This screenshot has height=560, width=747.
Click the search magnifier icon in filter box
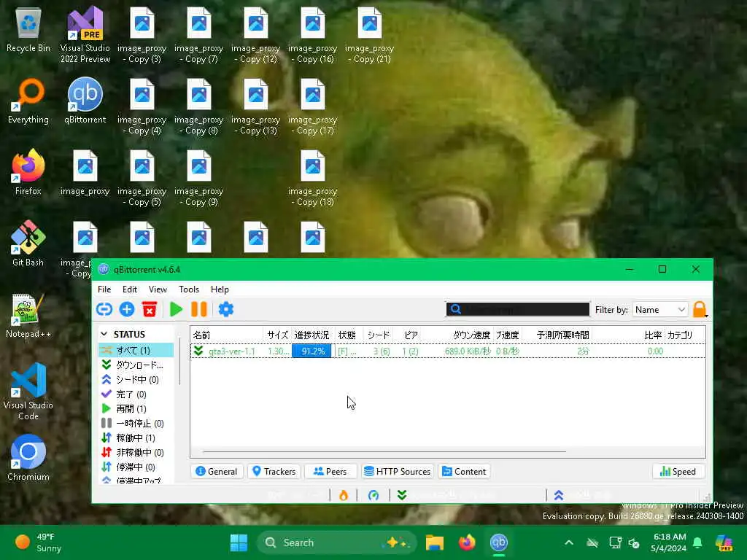click(x=456, y=309)
